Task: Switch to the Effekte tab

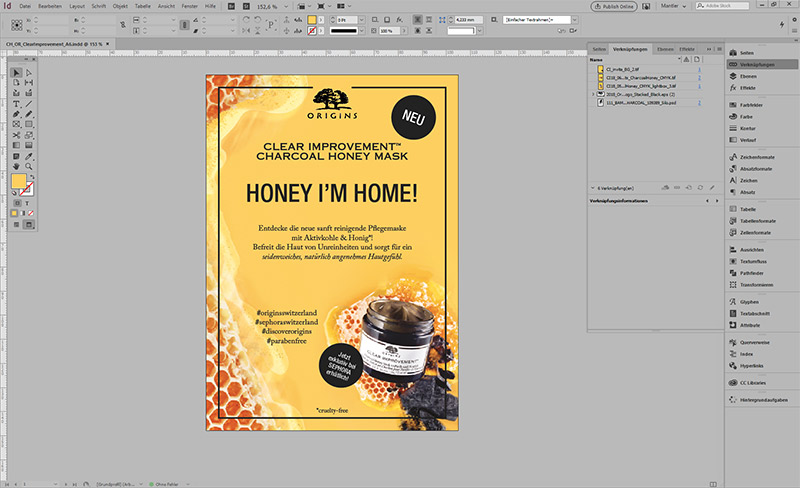Action: click(687, 49)
